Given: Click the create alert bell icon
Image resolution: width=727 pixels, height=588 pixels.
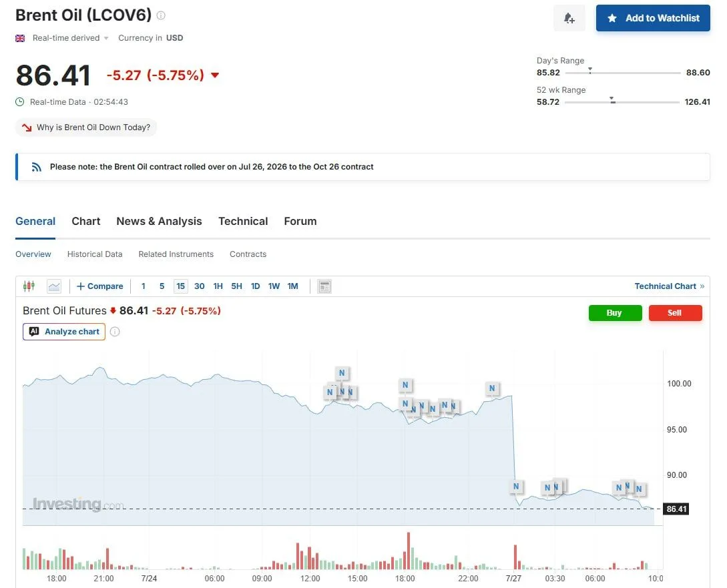Looking at the screenshot, I should tap(569, 18).
